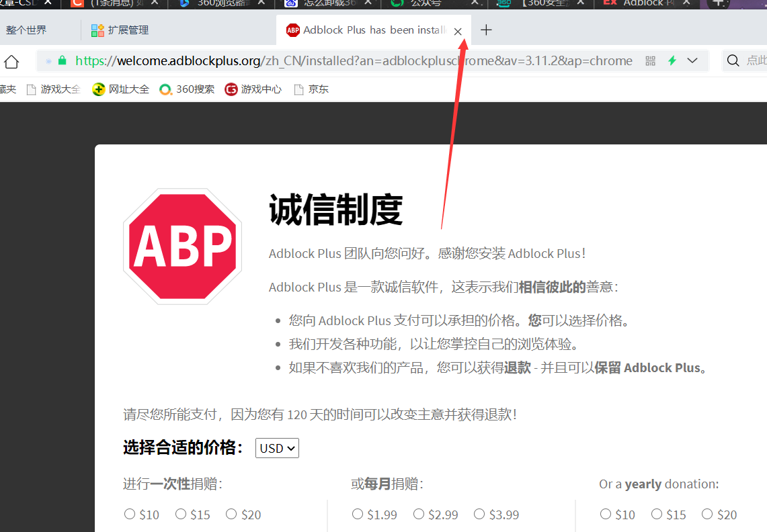Select the one-time $20 donation

[231, 514]
